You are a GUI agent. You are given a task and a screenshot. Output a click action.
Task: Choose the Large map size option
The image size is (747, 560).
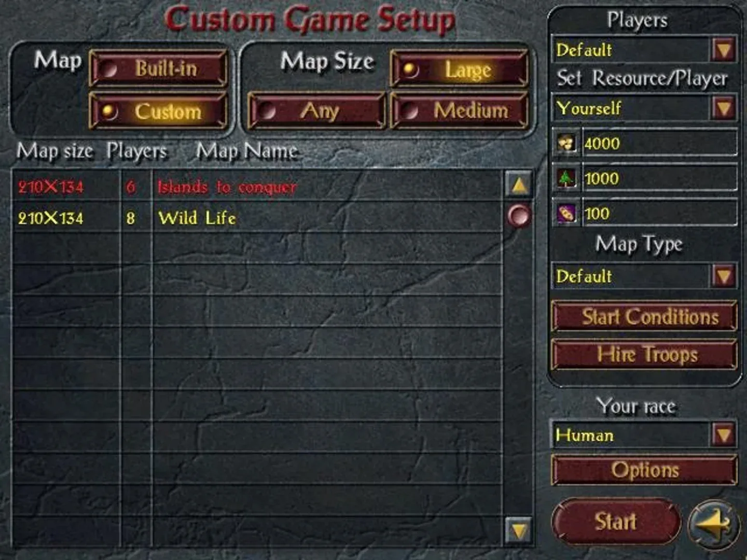pyautogui.click(x=459, y=69)
